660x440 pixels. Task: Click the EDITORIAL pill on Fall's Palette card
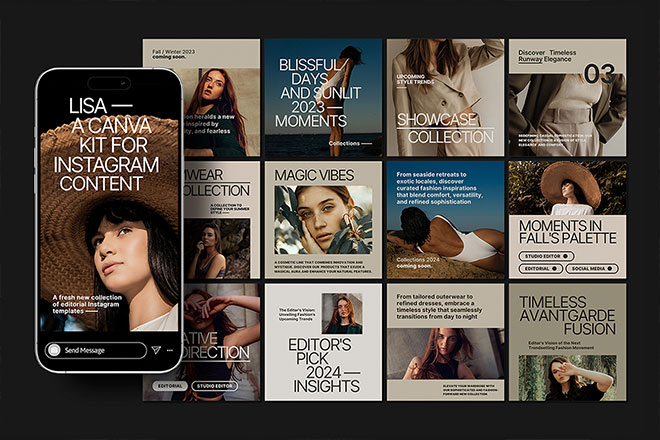point(540,268)
